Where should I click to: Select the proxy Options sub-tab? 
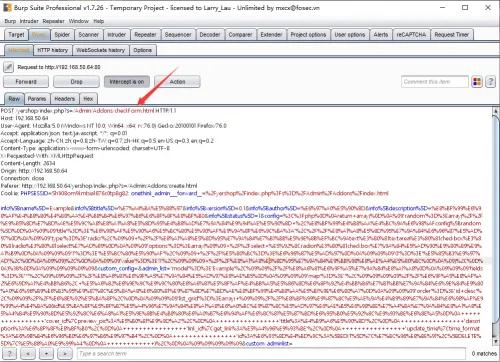click(143, 50)
